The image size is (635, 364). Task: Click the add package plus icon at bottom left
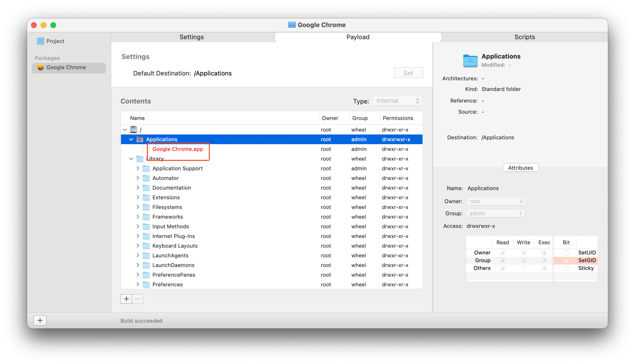pos(40,320)
